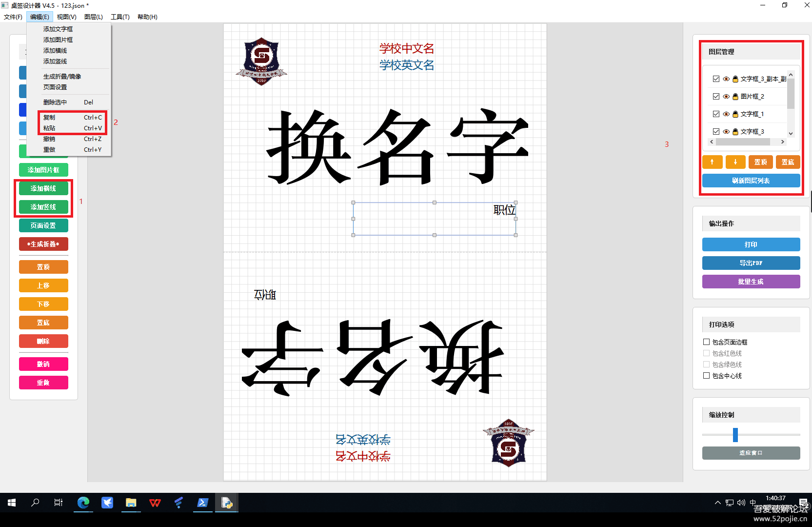Click the lock icon on 文字框_1 layer
Image resolution: width=812 pixels, height=527 pixels.
coord(734,114)
